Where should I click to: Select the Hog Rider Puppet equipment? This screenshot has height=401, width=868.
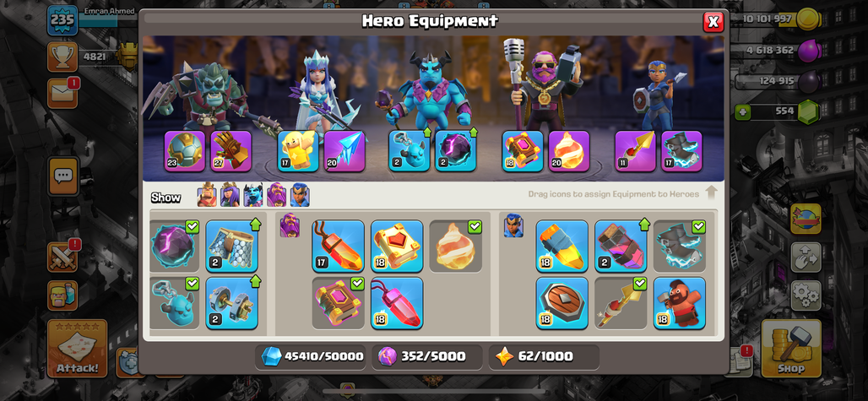tap(679, 302)
